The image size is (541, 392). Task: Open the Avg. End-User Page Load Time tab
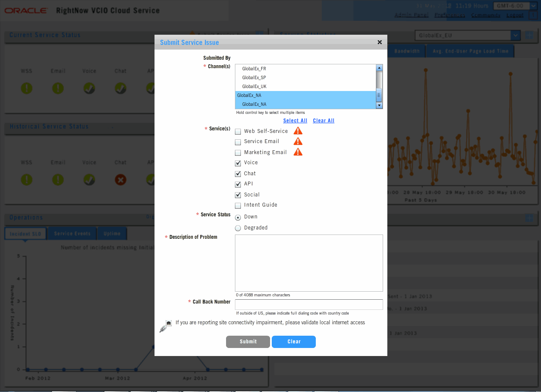click(x=470, y=51)
